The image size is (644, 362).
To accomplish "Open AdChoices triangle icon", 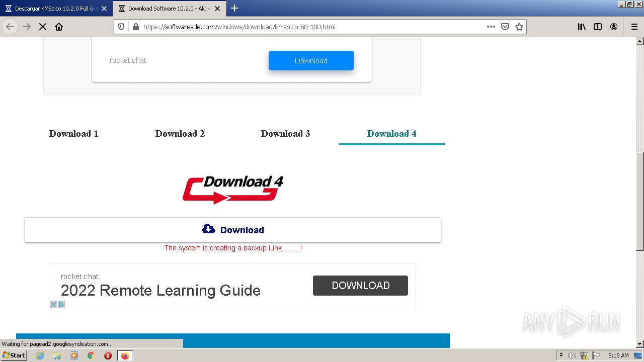I will pyautogui.click(x=62, y=304).
